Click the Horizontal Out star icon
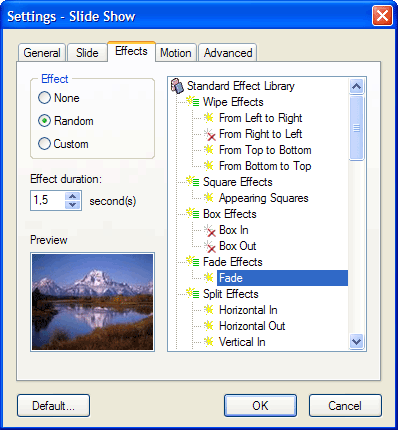The width and height of the screenshot is (398, 430). (x=209, y=325)
